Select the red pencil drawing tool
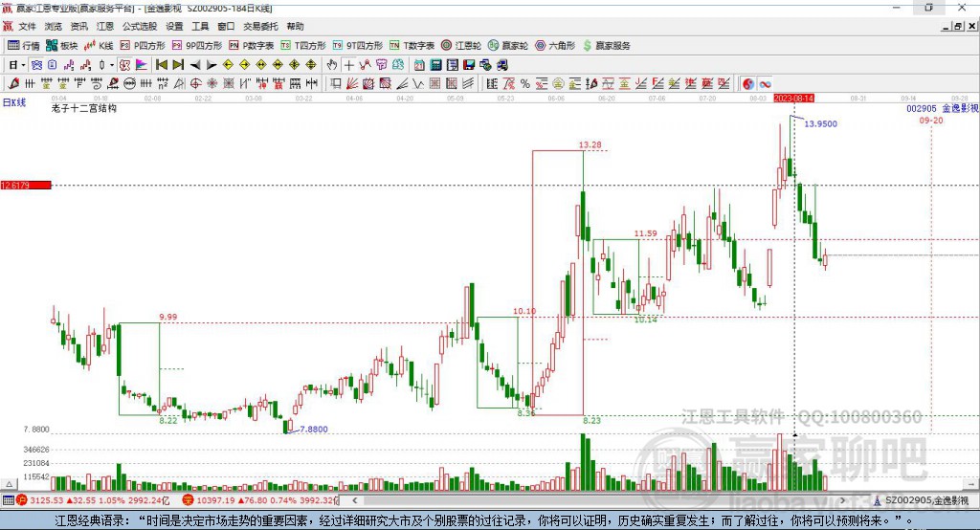Viewport: 980px width, 530px height. [x=13, y=84]
